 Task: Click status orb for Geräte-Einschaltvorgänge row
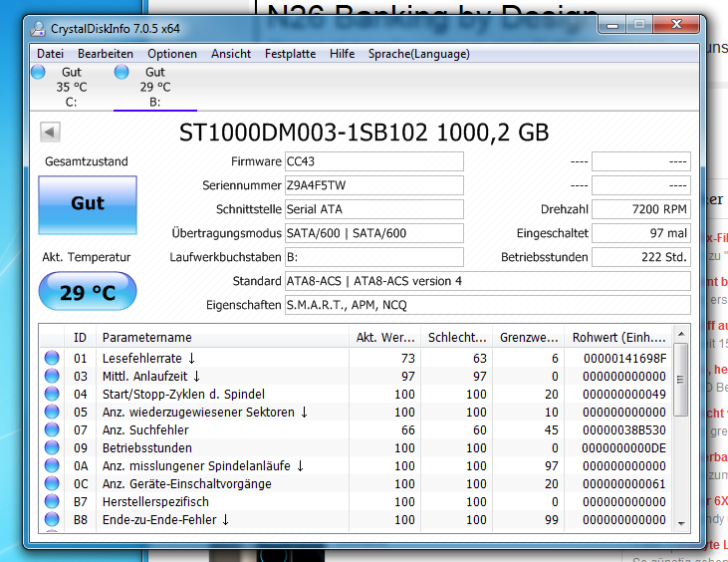click(x=52, y=483)
